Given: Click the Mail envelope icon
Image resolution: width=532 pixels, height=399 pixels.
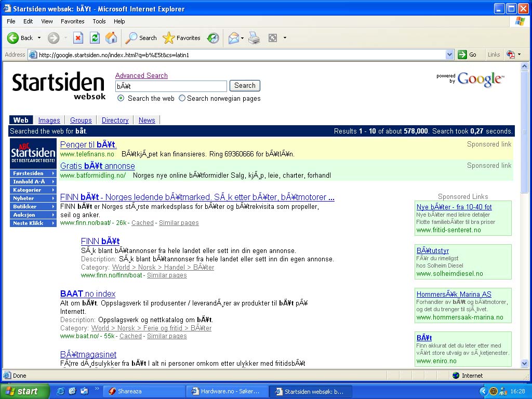Looking at the screenshot, I should [x=234, y=38].
